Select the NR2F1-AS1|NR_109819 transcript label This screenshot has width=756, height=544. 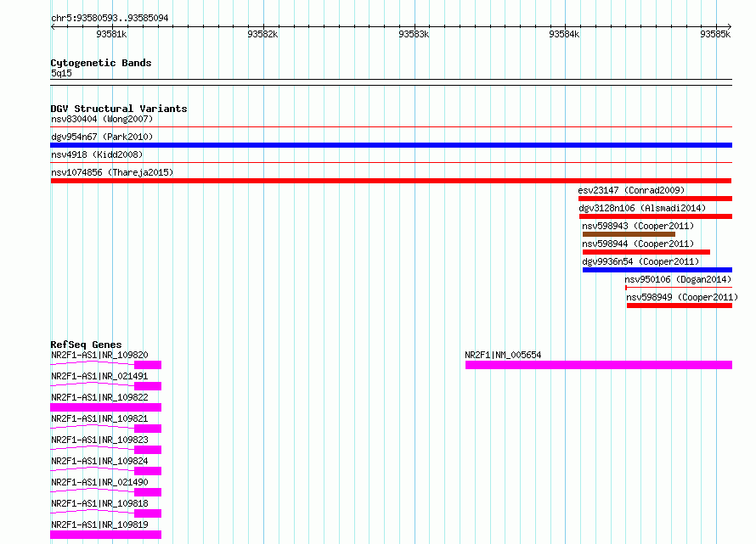pos(99,524)
